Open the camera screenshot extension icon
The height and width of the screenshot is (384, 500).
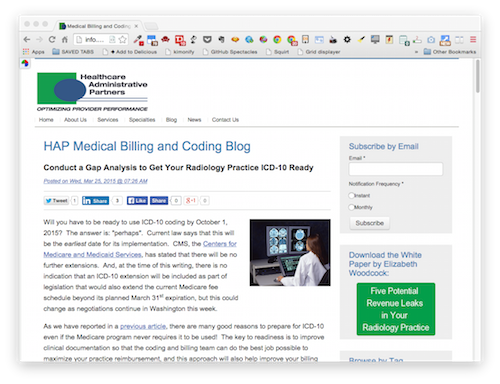point(431,40)
